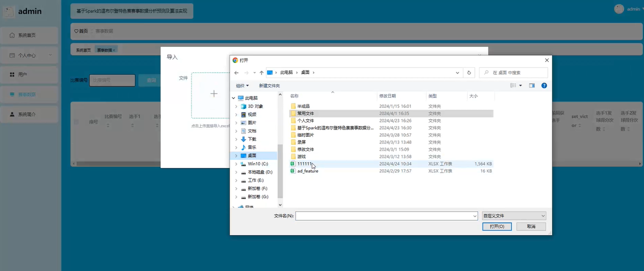Sort by the 修改日期 column header
The image size is (644, 271).
tap(402, 96)
